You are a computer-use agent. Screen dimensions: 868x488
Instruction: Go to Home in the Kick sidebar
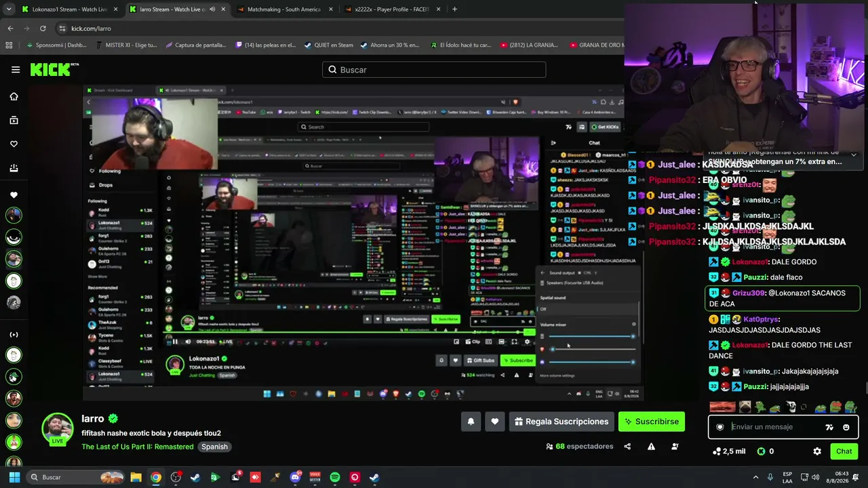14,96
